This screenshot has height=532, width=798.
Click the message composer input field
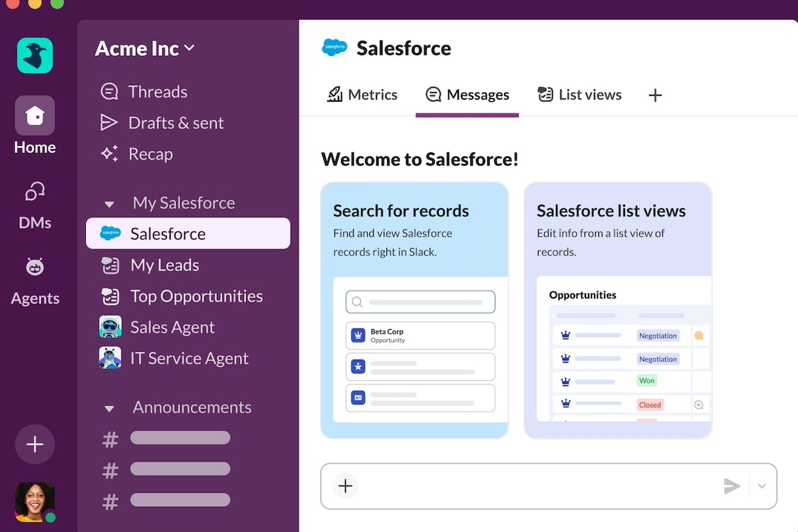[x=532, y=486]
